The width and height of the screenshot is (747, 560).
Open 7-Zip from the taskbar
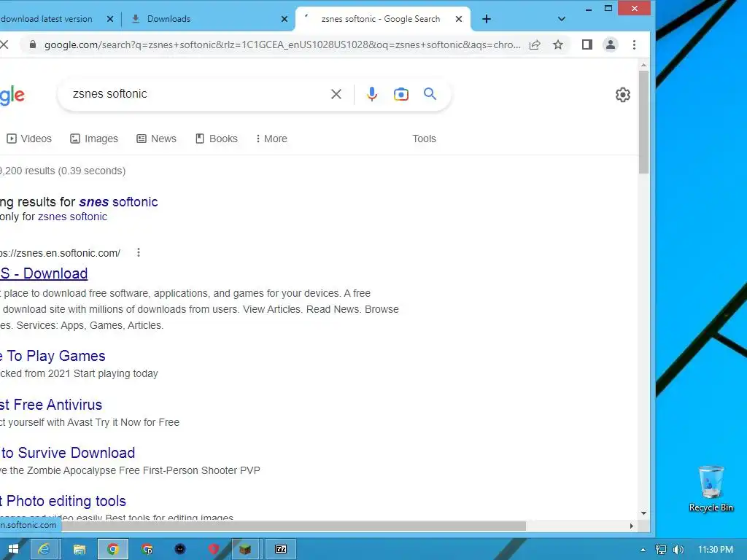[281, 549]
